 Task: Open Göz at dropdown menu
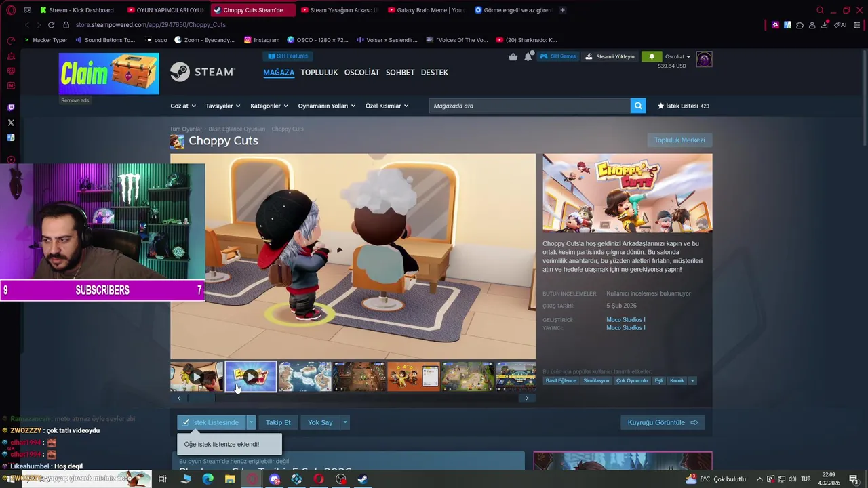(x=182, y=106)
